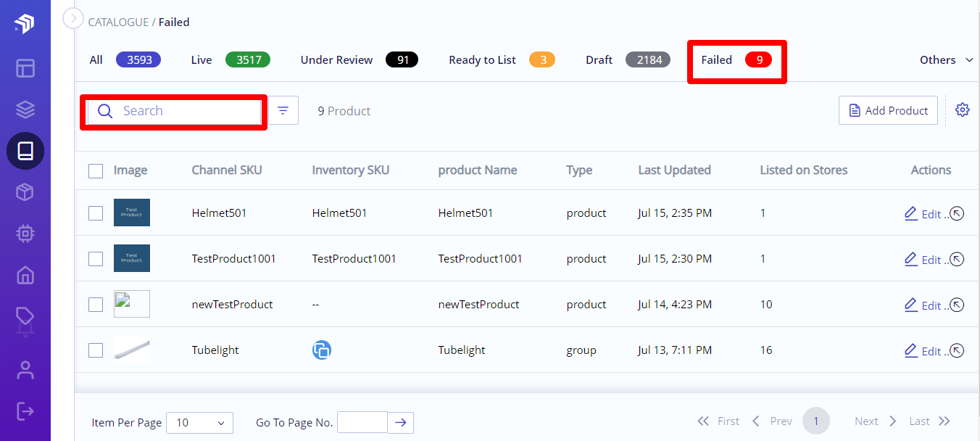The height and width of the screenshot is (441, 980).
Task: Click the Inventory SKU column header
Action: pos(351,170)
